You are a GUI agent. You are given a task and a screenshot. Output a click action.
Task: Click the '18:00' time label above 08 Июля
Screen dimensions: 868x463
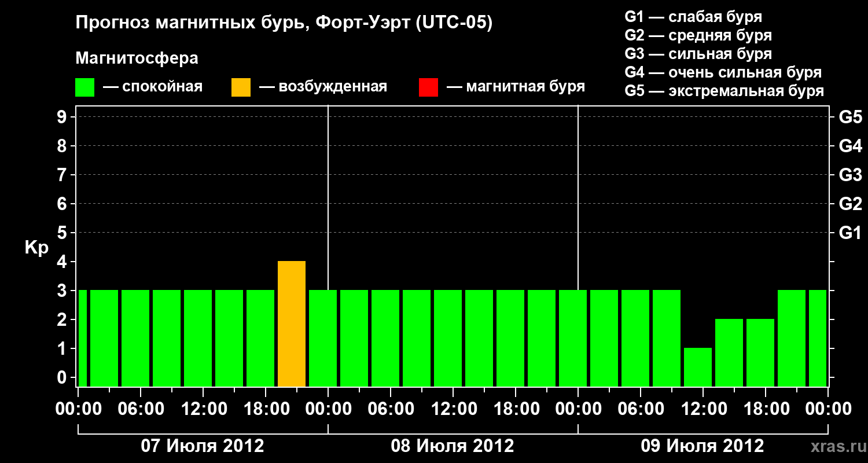(x=516, y=409)
